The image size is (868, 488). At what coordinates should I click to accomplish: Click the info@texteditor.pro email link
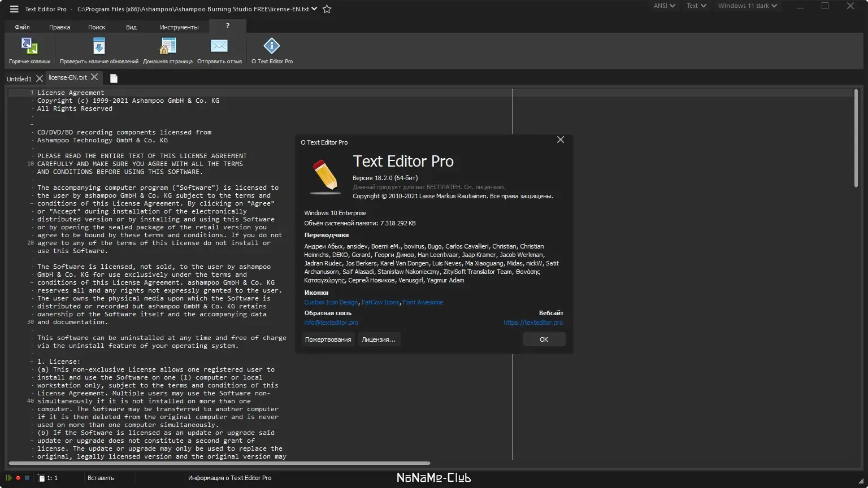331,323
